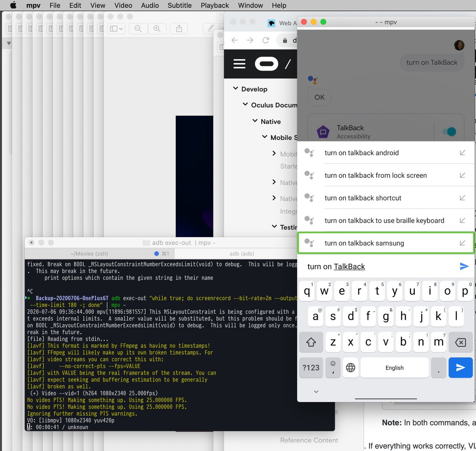Click the Share icon in Preview toolbar

pyautogui.click(x=179, y=29)
